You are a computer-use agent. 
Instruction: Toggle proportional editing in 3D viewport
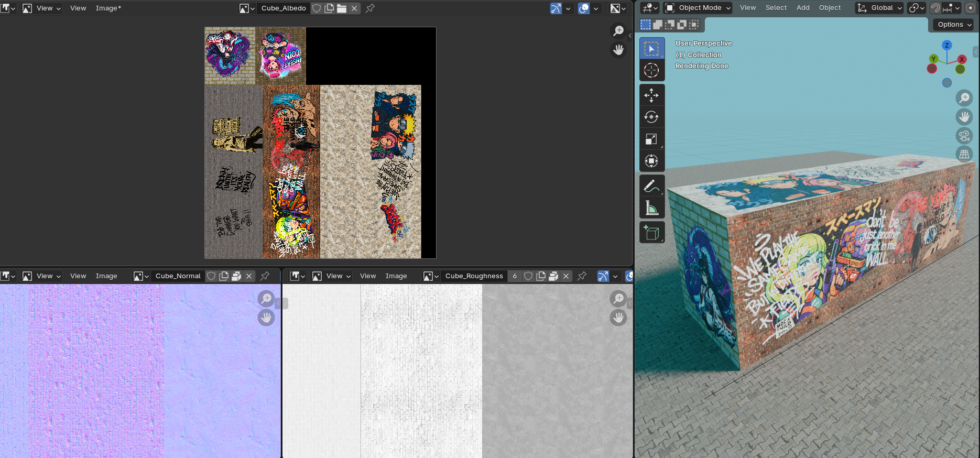tap(971, 8)
